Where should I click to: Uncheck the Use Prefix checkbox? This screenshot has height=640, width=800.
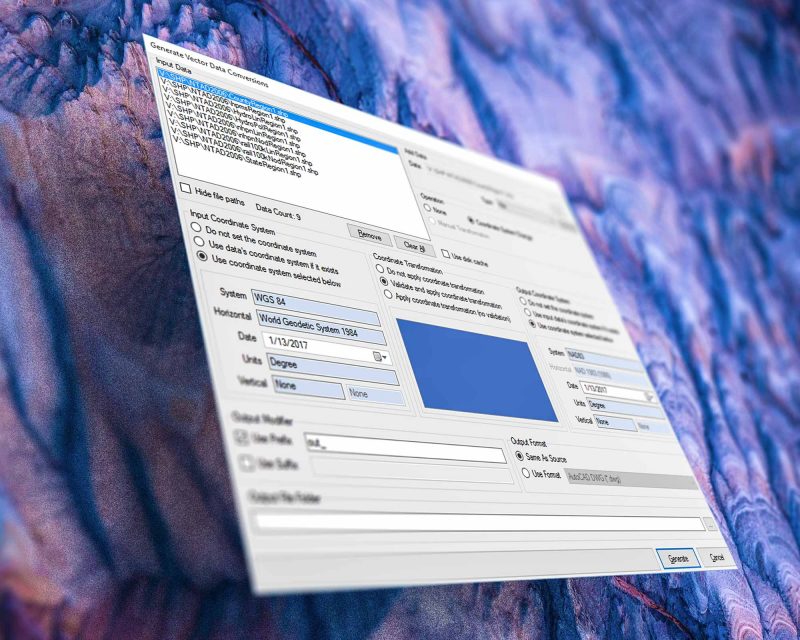(x=241, y=436)
